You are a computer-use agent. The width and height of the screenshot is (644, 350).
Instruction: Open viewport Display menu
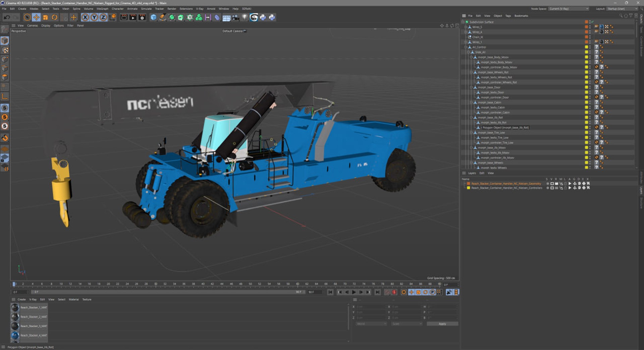[x=46, y=25]
